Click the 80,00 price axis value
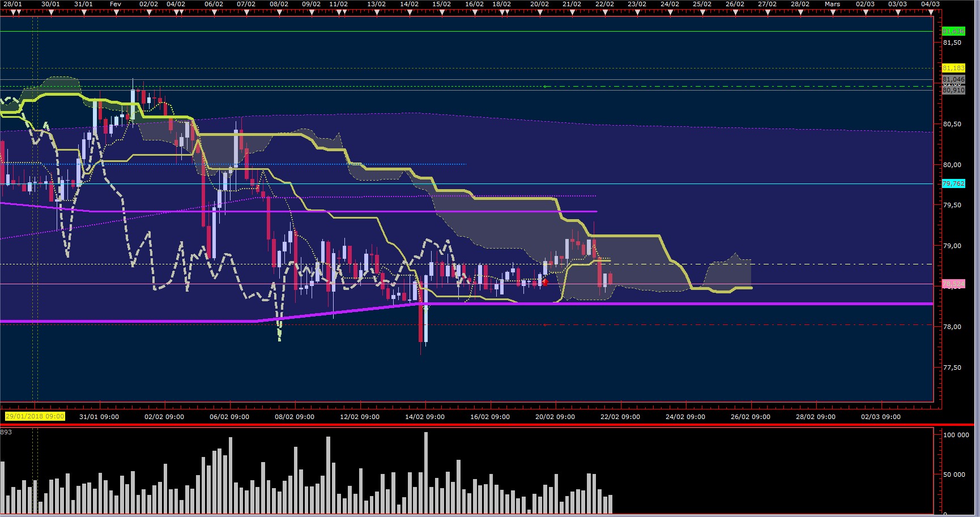The width and height of the screenshot is (980, 517). click(952, 165)
